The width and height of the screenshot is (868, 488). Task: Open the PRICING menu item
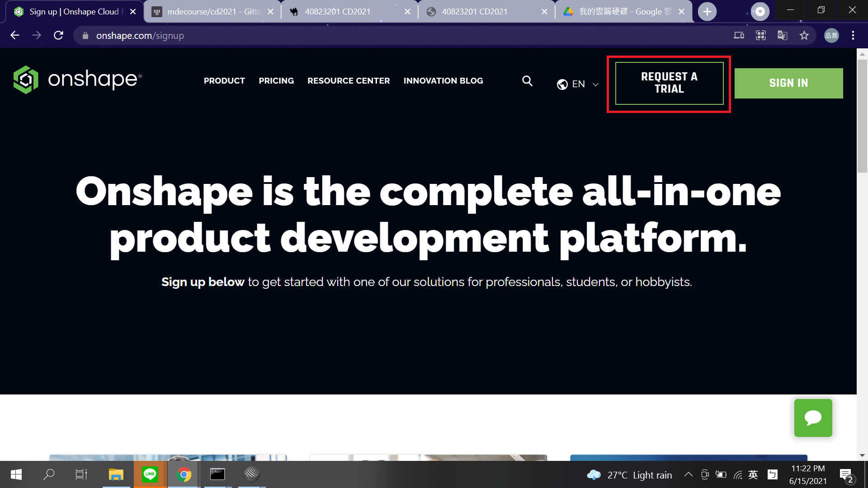pos(276,81)
